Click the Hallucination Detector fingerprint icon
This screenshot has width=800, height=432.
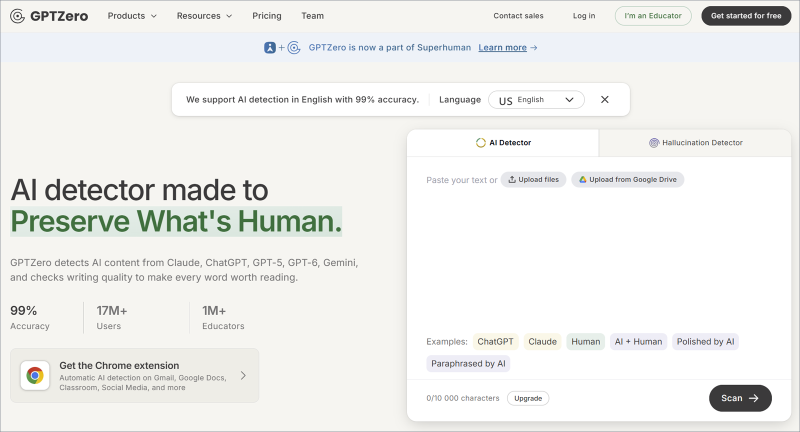click(x=654, y=143)
